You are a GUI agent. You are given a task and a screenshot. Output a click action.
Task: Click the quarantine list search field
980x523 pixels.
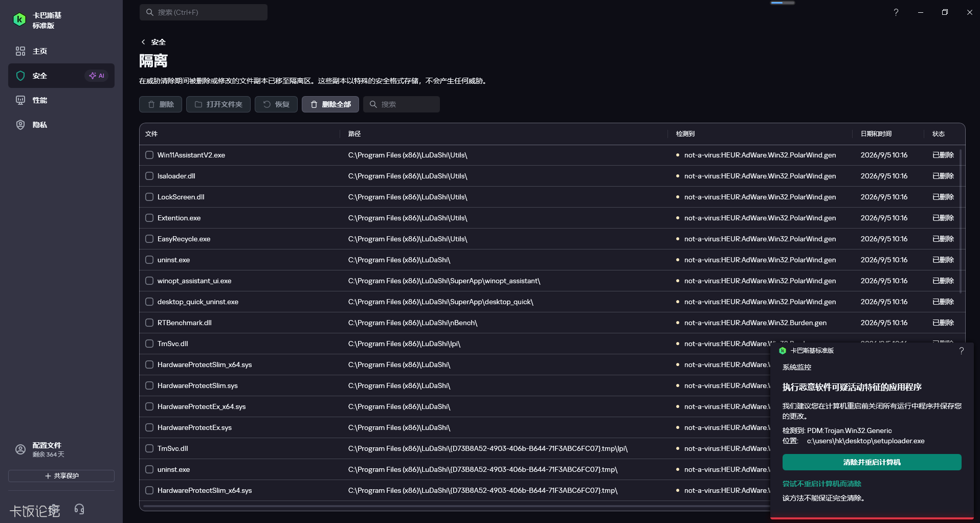tap(402, 104)
